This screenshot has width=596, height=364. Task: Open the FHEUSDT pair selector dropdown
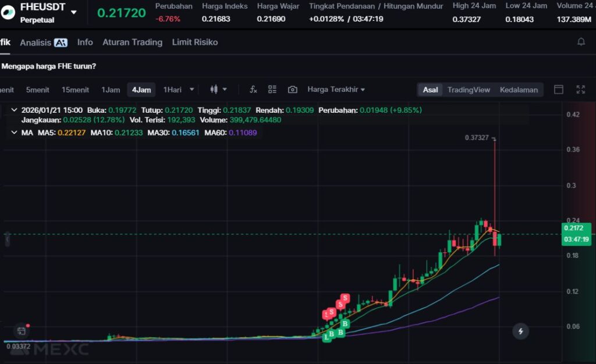73,12
